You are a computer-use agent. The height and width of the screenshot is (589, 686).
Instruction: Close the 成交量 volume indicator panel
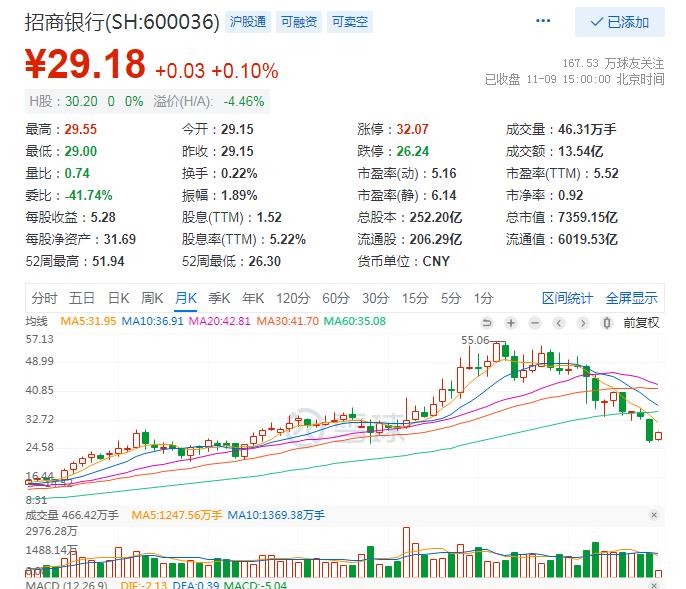click(654, 515)
